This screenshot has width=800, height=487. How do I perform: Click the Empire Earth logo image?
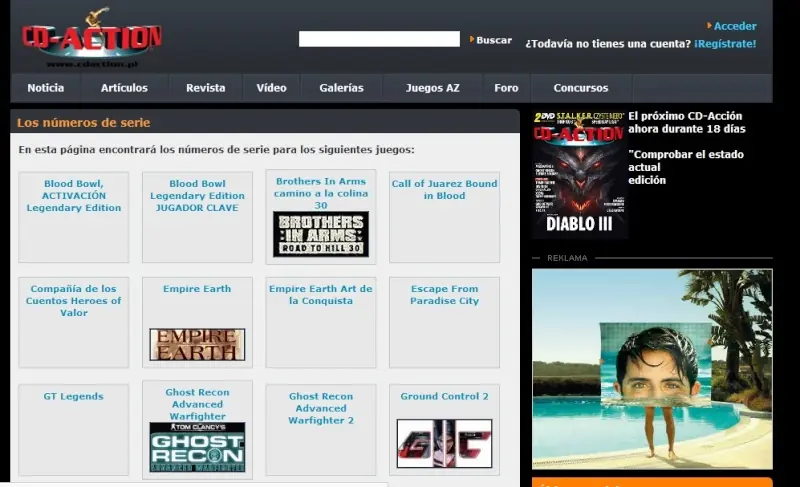[x=197, y=345]
